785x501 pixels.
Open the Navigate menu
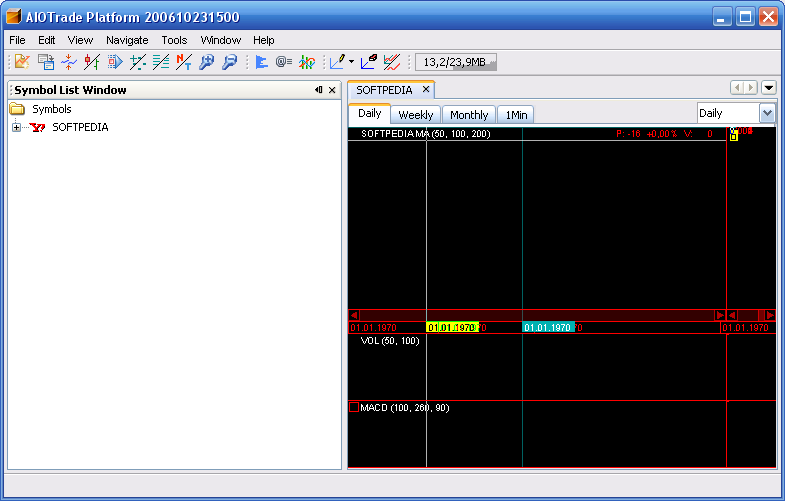point(127,40)
